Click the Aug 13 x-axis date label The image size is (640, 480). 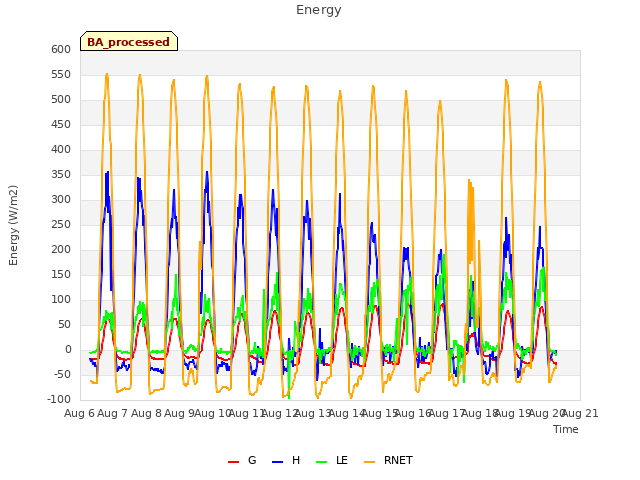[x=313, y=413]
